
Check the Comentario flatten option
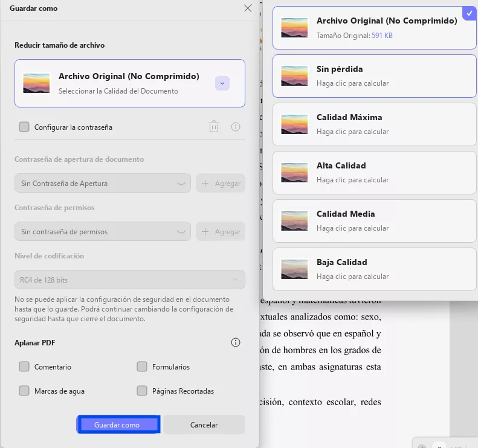pyautogui.click(x=24, y=366)
